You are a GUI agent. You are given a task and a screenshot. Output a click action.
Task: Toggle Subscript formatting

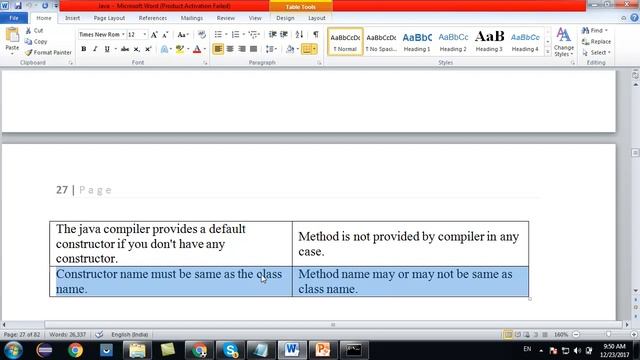137,49
